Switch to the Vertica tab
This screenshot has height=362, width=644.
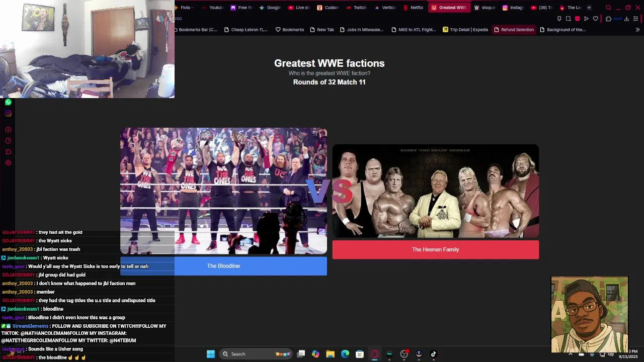[385, 8]
